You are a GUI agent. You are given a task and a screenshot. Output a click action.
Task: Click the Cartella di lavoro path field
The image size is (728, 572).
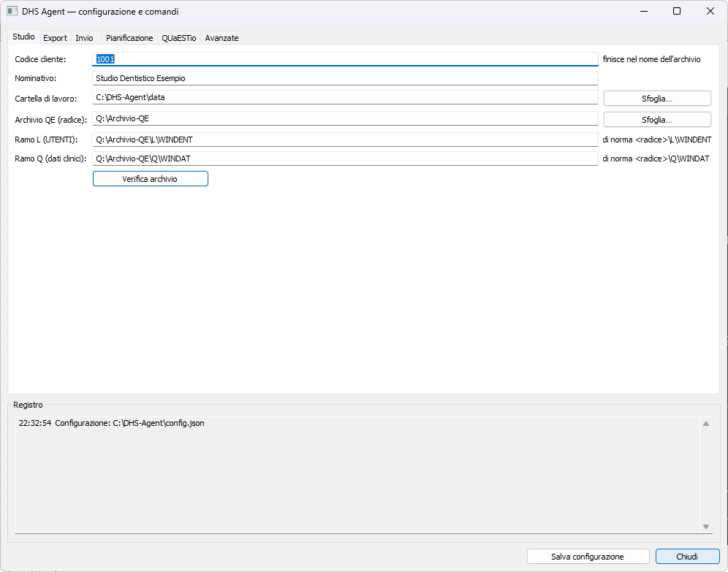(345, 97)
